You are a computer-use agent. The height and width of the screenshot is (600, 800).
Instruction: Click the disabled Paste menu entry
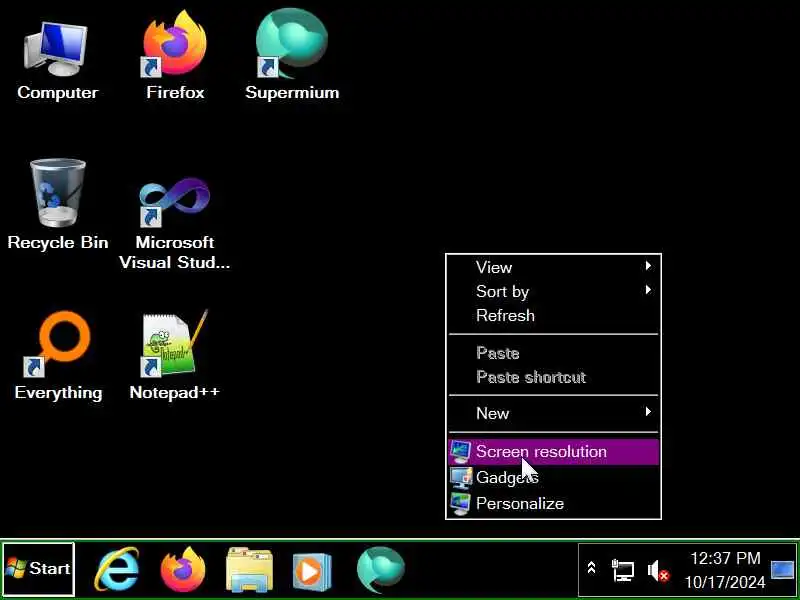(x=554, y=353)
